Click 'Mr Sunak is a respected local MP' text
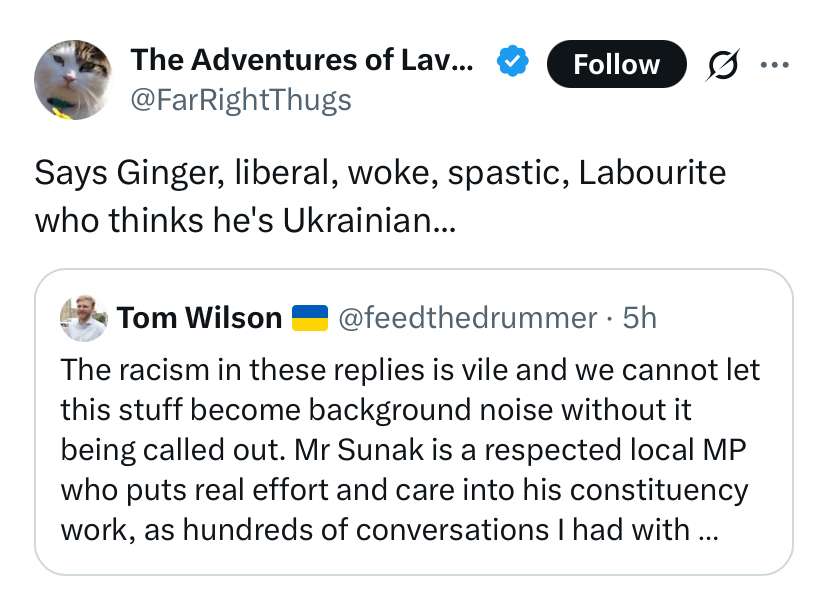Viewport: 828px width, 602px height. (x=520, y=450)
